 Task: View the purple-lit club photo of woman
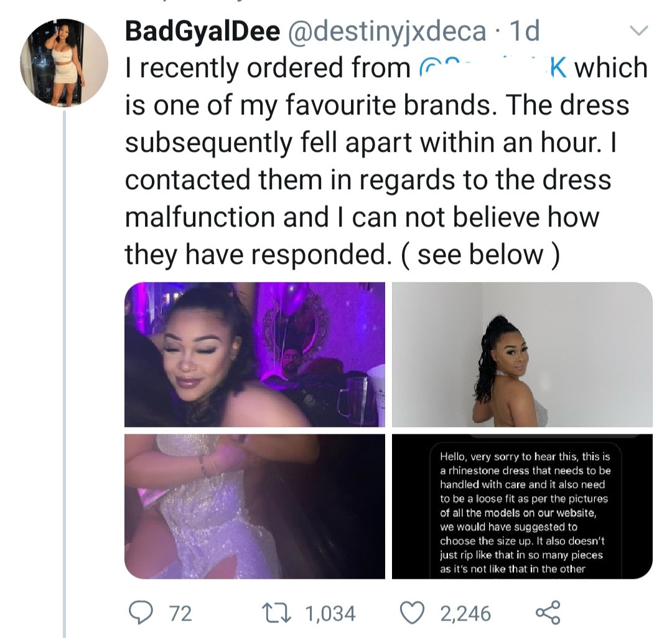tap(254, 354)
